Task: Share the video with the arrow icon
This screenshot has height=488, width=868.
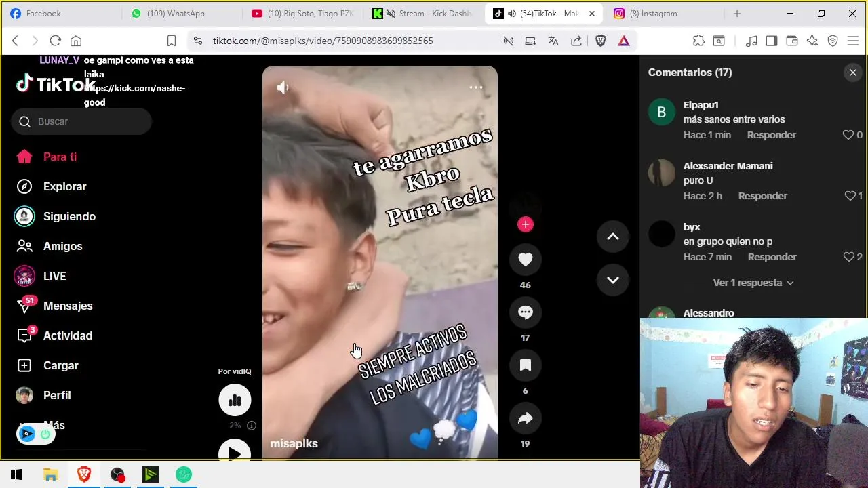Action: tap(526, 418)
